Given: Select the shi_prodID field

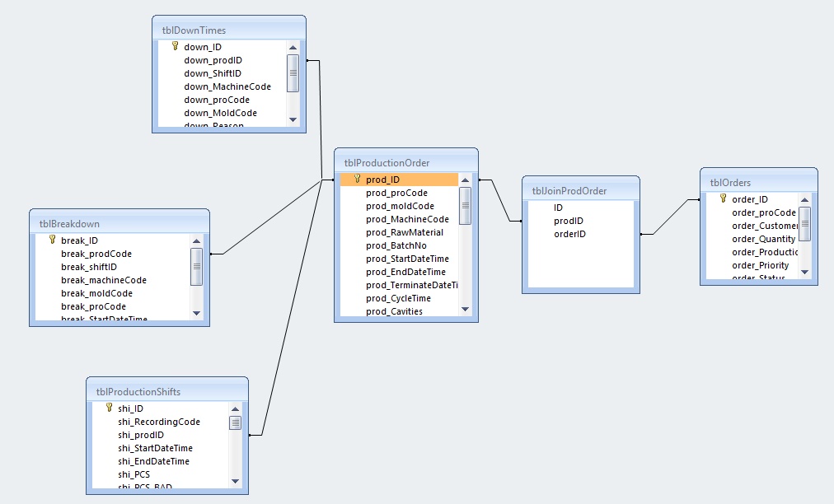Looking at the screenshot, I should [x=141, y=435].
